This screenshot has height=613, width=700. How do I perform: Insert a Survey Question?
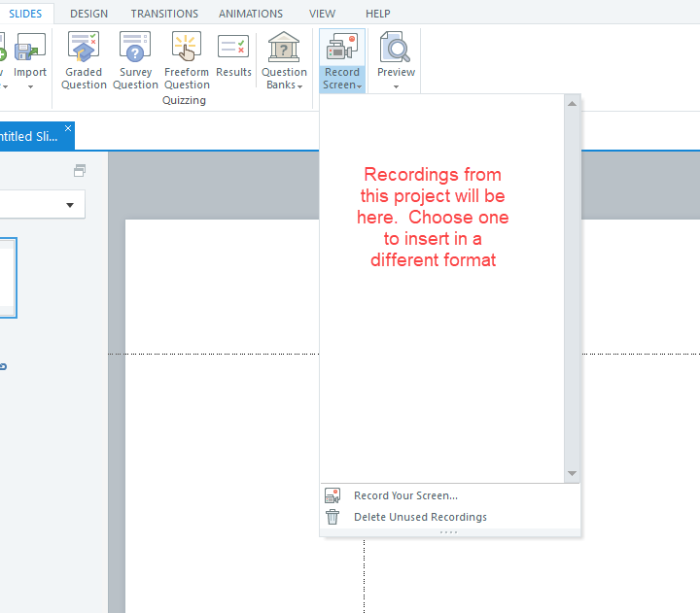[x=135, y=47]
